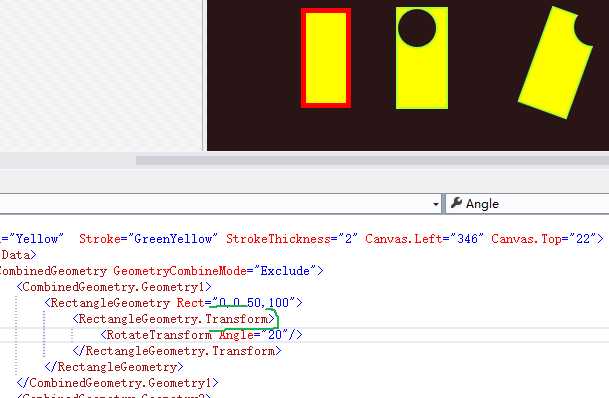Click the opening RectangleGeometry.Transform tag

tap(174, 319)
